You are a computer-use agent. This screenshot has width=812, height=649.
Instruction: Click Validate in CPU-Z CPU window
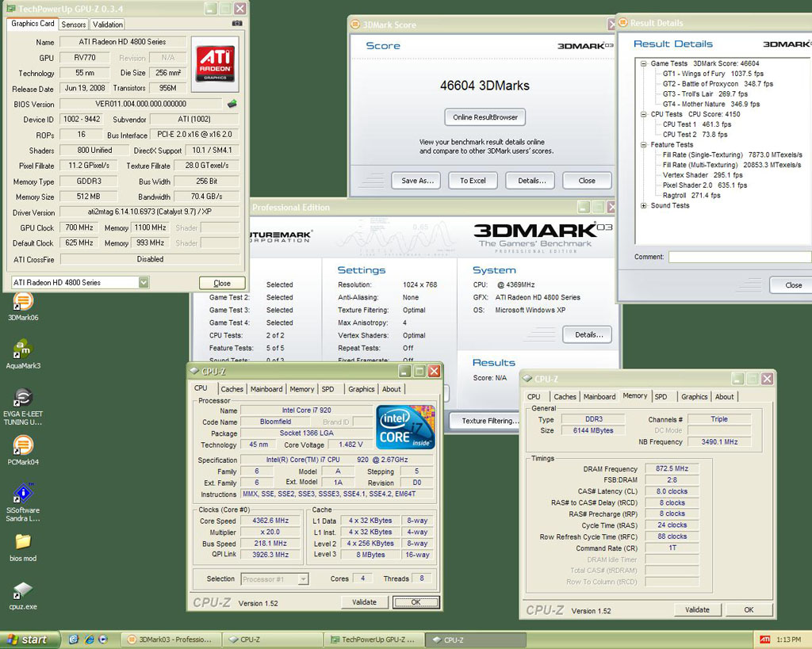pyautogui.click(x=365, y=602)
